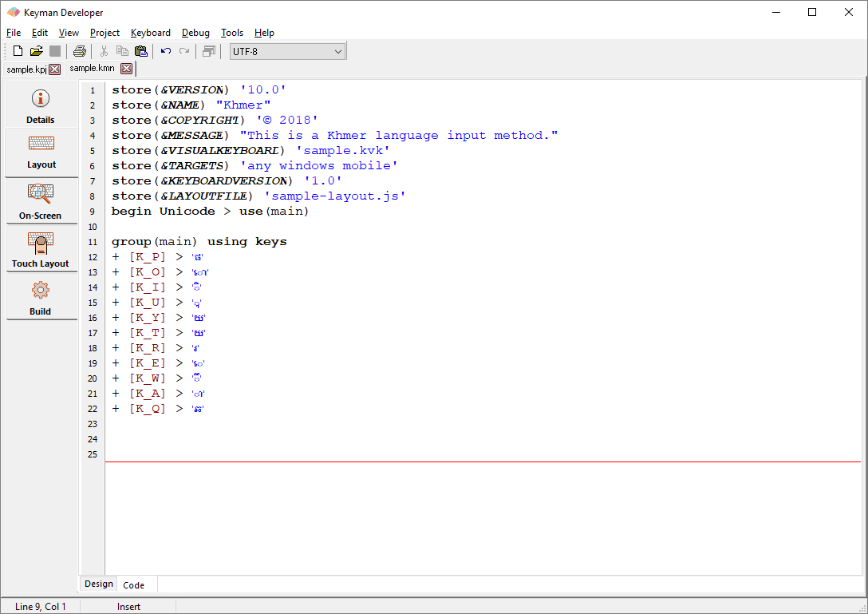Click the Keyman Developer title bar icon
The height and width of the screenshot is (614, 868).
[13, 12]
